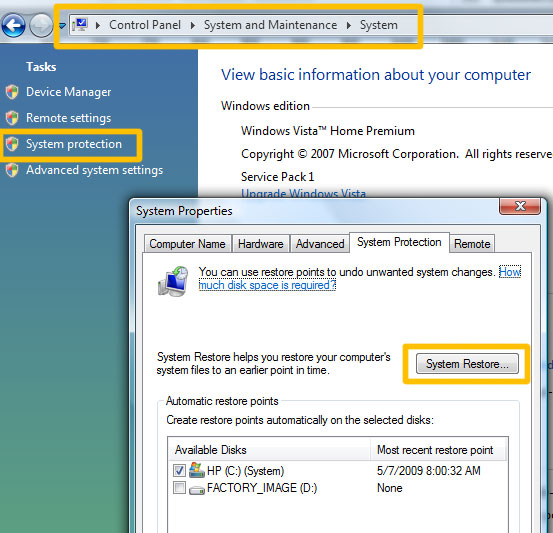Image resolution: width=553 pixels, height=533 pixels.
Task: Click the 5/7/2009 8:00:32 AM restore date
Action: click(429, 471)
